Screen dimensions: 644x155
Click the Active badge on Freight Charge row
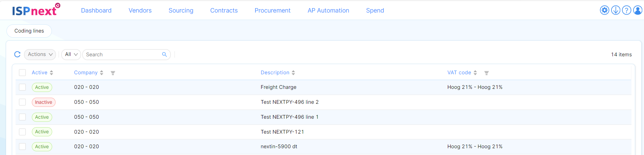tap(42, 87)
